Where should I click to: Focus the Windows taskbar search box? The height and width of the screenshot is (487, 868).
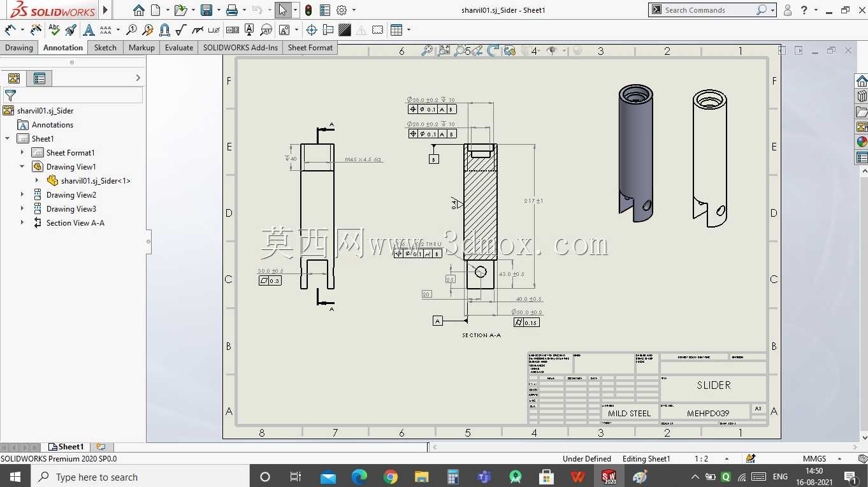point(140,477)
